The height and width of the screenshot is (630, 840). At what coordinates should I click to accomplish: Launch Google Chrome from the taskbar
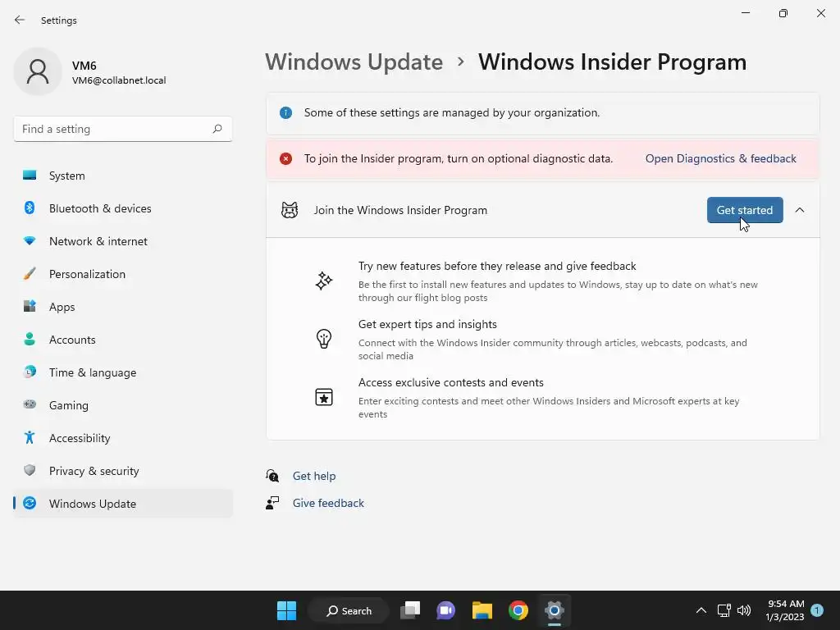tap(518, 610)
